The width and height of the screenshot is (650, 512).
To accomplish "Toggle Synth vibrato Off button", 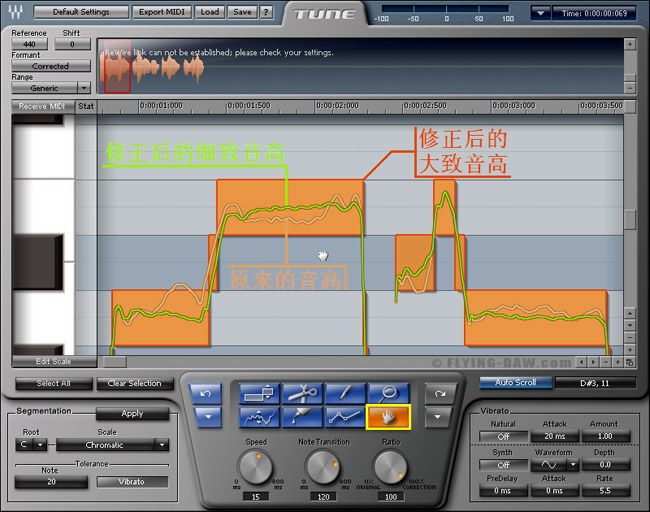I will 503,465.
